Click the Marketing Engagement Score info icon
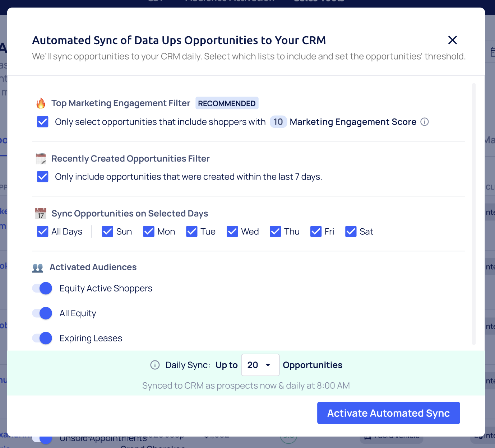 coord(424,122)
